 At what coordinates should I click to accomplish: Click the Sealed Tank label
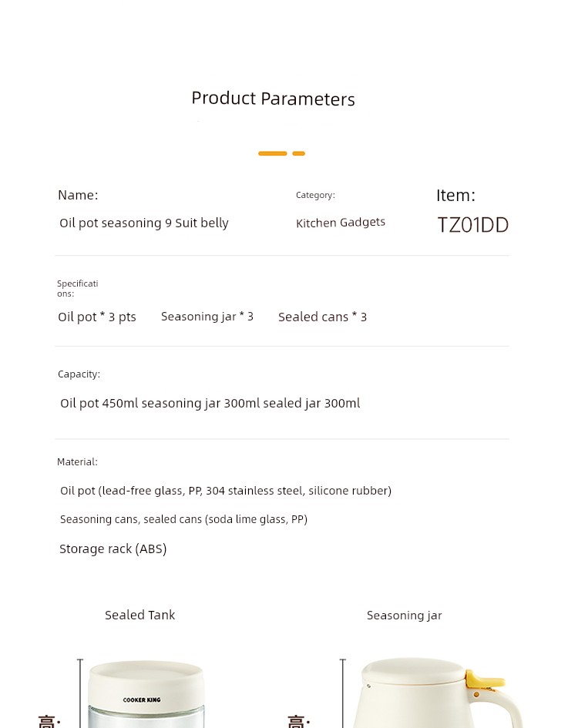pos(139,616)
